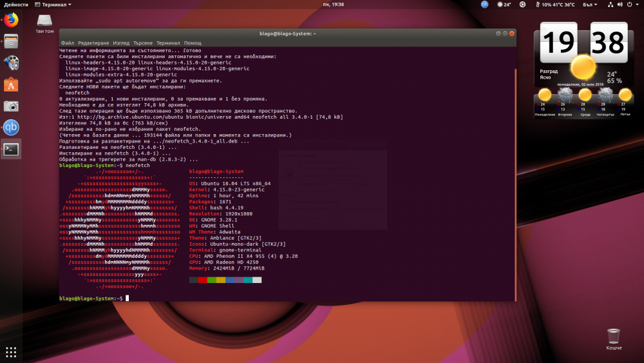The height and width of the screenshot is (363, 644).
Task: Click the terminal title blago@blago-System: ~
Action: (x=287, y=34)
